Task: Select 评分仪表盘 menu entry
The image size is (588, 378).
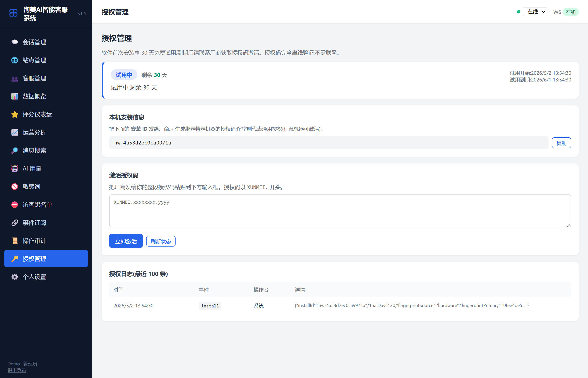Action: point(46,114)
